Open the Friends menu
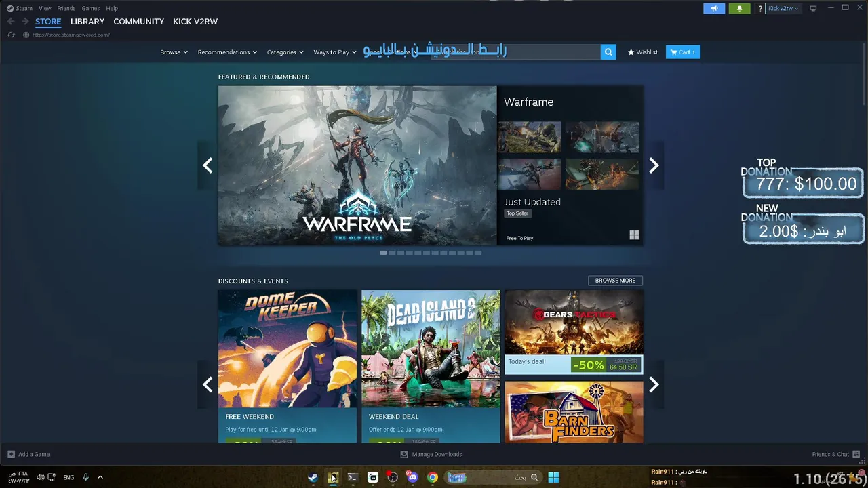 pyautogui.click(x=66, y=8)
